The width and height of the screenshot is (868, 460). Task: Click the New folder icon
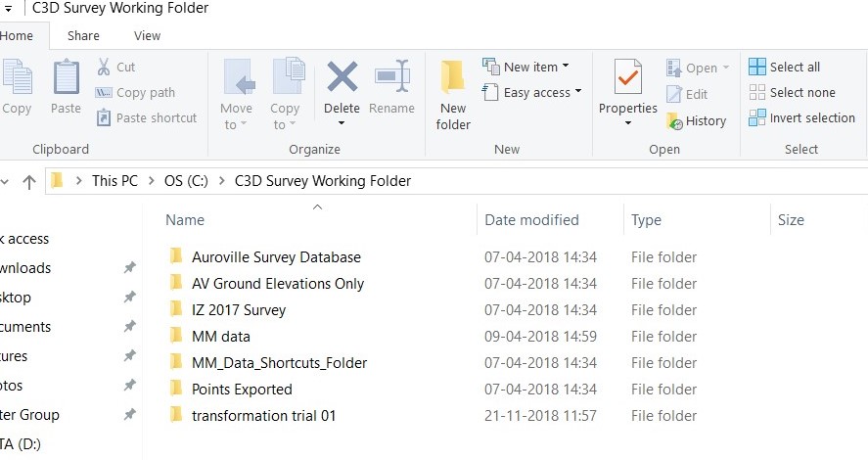coord(453,76)
